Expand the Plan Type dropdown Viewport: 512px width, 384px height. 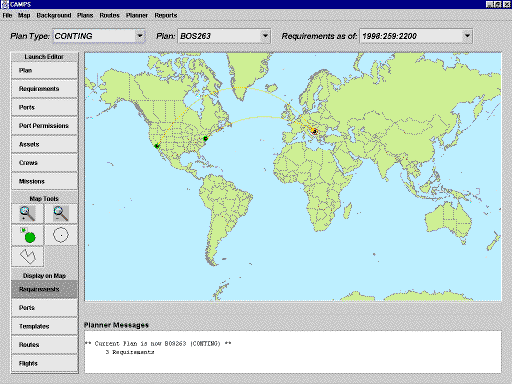pyautogui.click(x=140, y=36)
